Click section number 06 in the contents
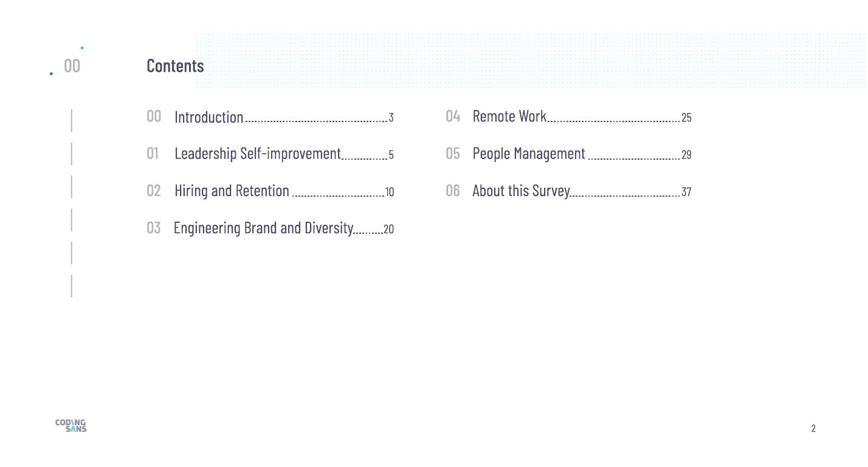Image resolution: width=868 pixels, height=467 pixels. [453, 191]
